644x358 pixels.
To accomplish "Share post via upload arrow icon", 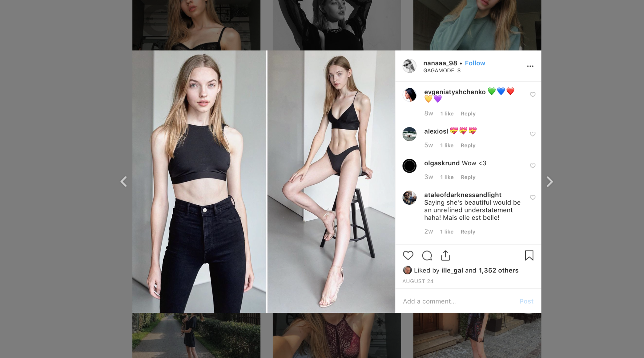I will (446, 256).
